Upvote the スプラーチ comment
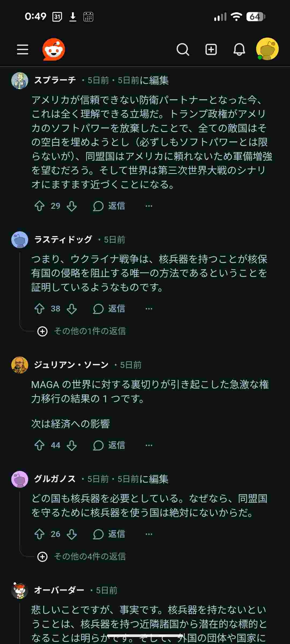The height and width of the screenshot is (644, 290). pos(39,206)
